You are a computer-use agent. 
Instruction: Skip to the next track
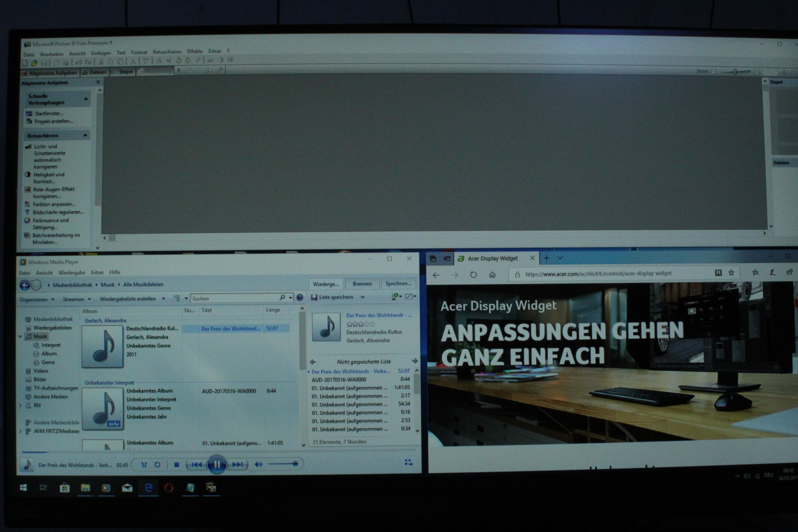pos(238,464)
